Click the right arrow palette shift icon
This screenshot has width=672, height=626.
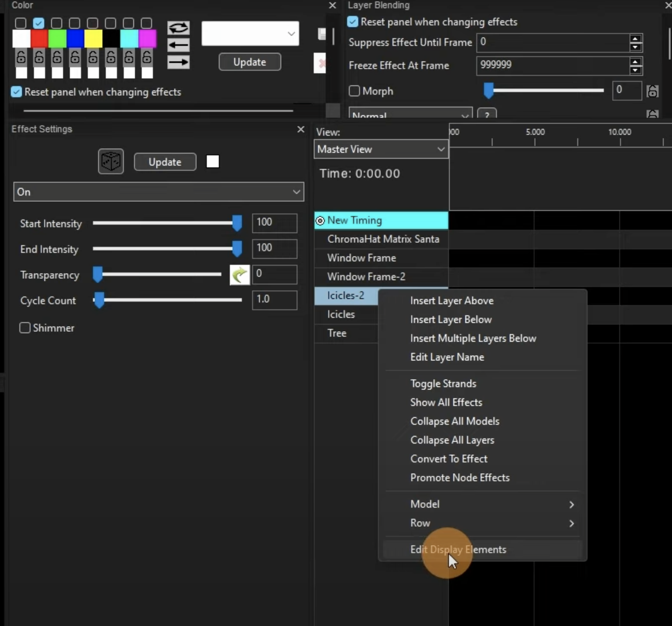click(178, 62)
